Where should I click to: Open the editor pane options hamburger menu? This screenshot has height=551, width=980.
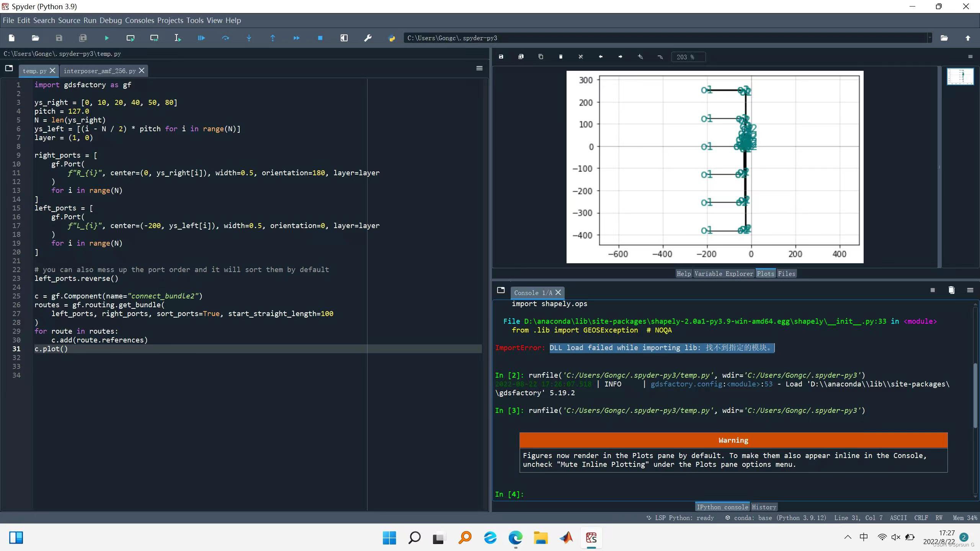(479, 68)
